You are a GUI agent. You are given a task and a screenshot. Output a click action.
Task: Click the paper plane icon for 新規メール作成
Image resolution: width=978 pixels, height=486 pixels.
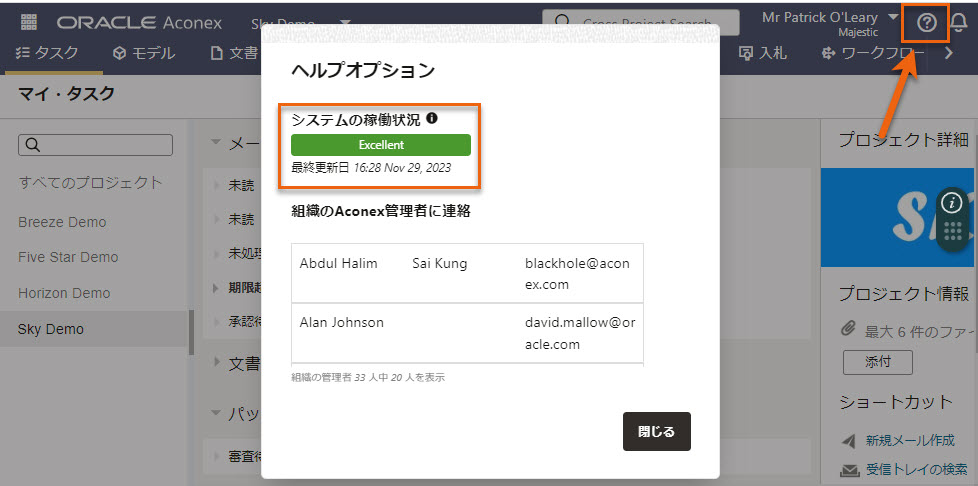click(848, 441)
